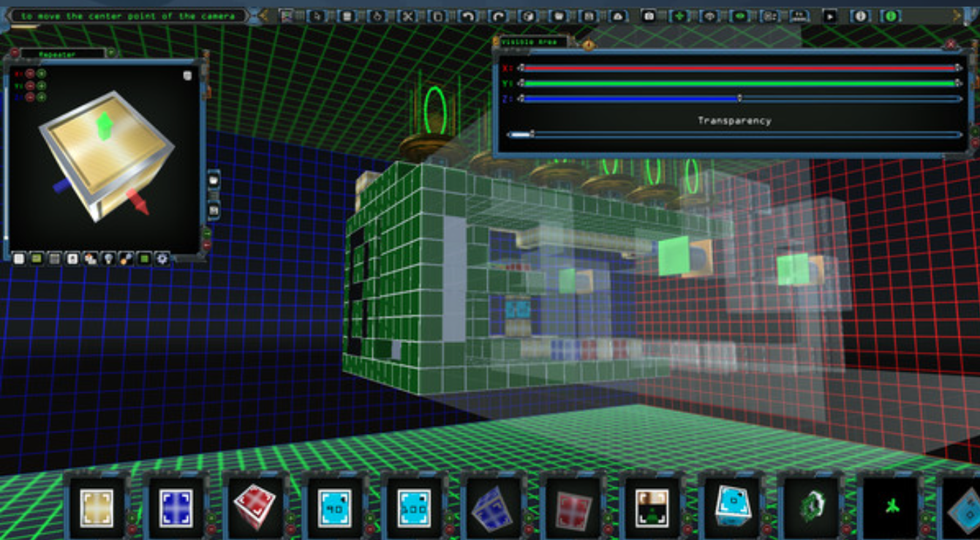Close the Visible Area panel
The width and height of the screenshot is (980, 540).
click(x=951, y=44)
